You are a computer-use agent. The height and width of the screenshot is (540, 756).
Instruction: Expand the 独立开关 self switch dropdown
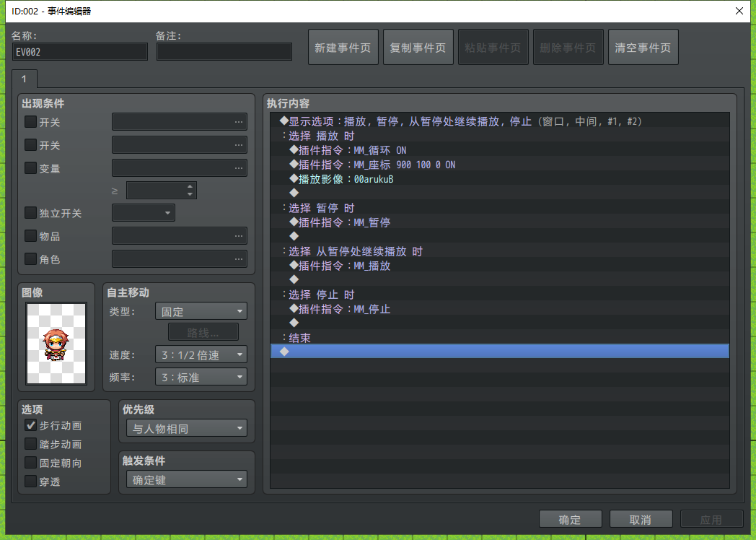tap(144, 213)
